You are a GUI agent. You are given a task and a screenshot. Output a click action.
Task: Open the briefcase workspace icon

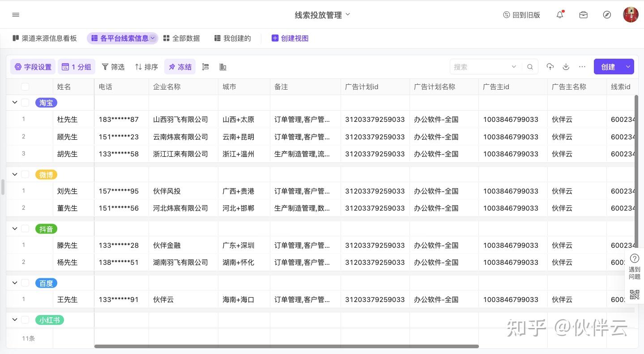(x=583, y=15)
